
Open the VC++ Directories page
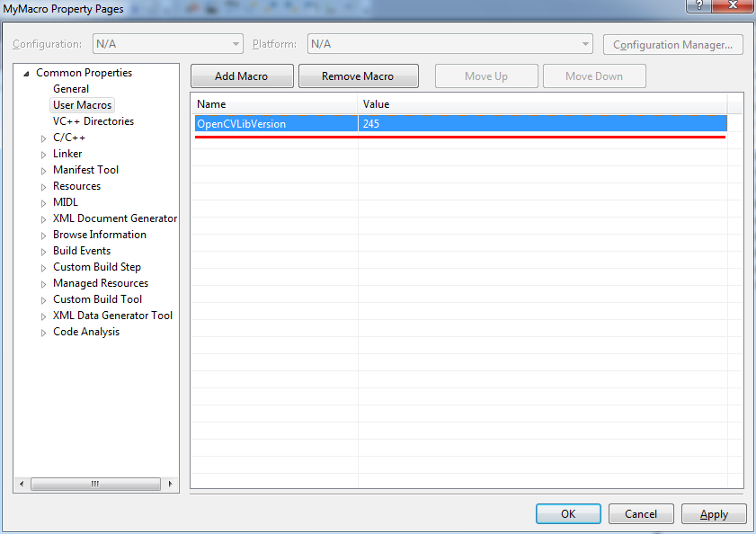[x=93, y=121]
